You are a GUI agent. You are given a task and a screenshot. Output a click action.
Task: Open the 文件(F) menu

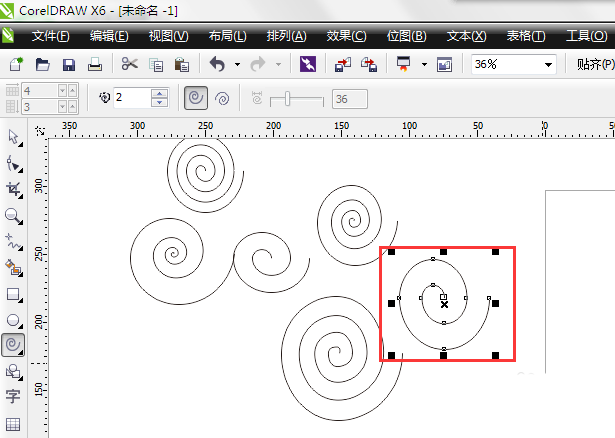click(50, 36)
